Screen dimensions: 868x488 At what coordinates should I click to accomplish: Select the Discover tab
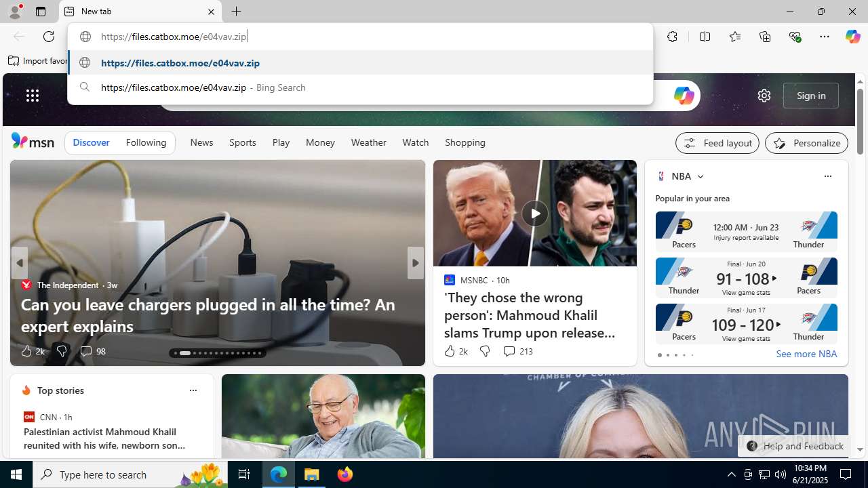91,142
